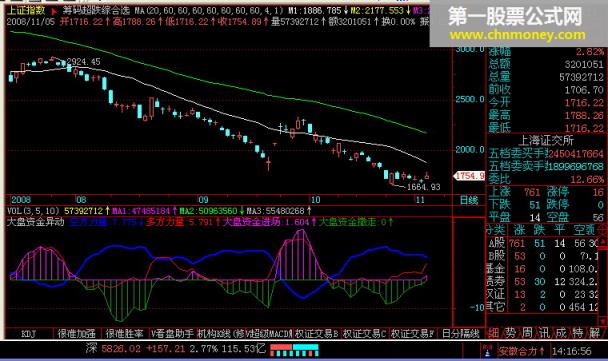Click scroll up arrow in category table

pos(603,242)
